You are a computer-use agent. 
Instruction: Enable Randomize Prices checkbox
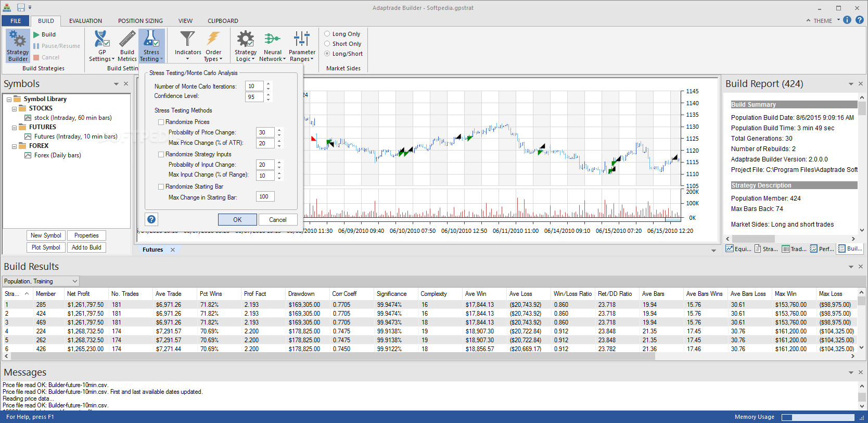tap(161, 122)
